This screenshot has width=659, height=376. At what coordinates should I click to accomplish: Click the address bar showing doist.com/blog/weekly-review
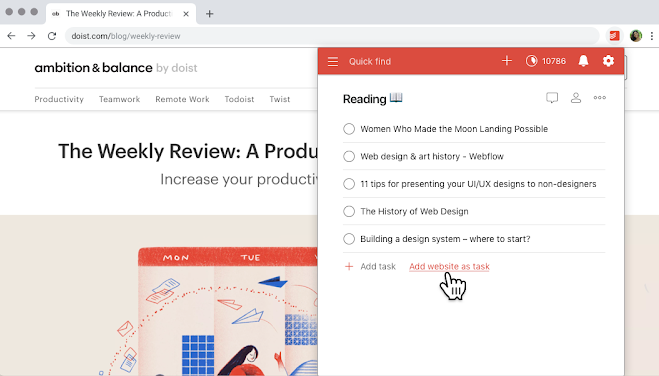pyautogui.click(x=332, y=36)
